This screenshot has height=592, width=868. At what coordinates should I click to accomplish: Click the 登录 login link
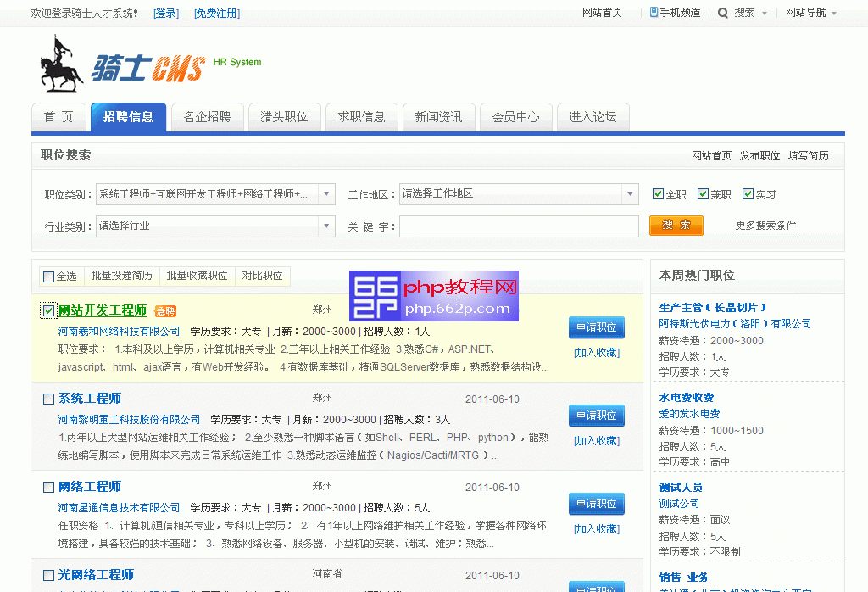point(166,14)
